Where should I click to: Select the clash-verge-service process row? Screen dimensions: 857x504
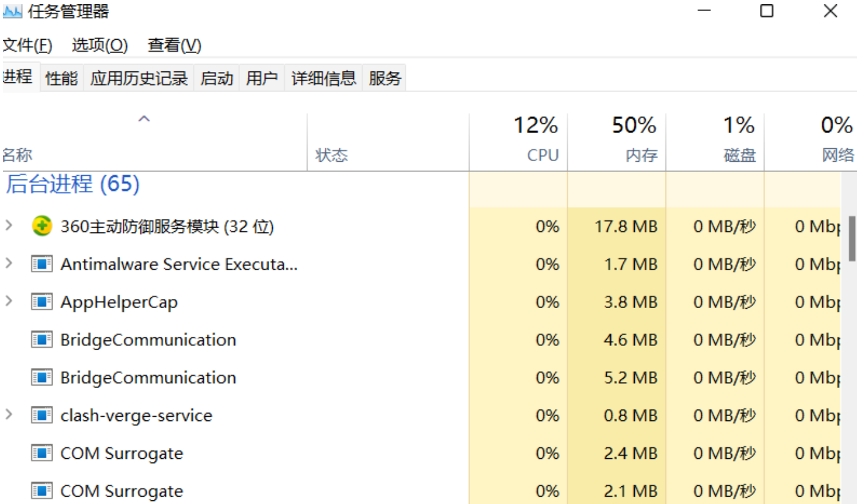click(x=421, y=416)
